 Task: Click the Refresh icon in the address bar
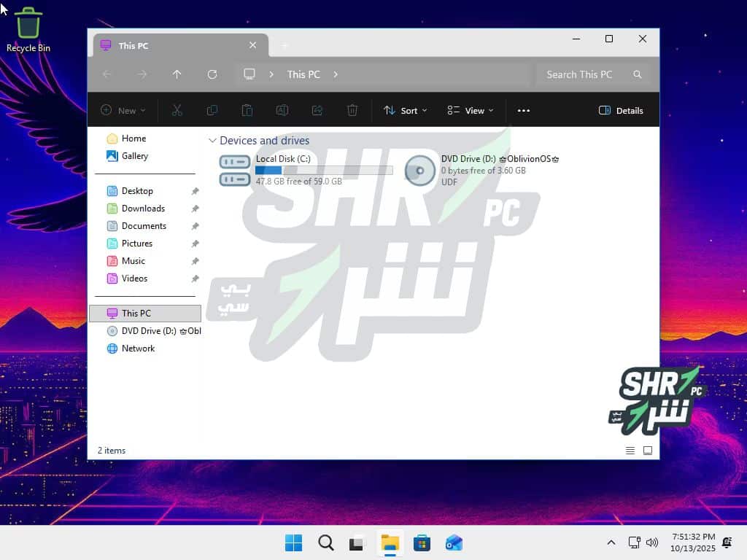[x=212, y=74]
